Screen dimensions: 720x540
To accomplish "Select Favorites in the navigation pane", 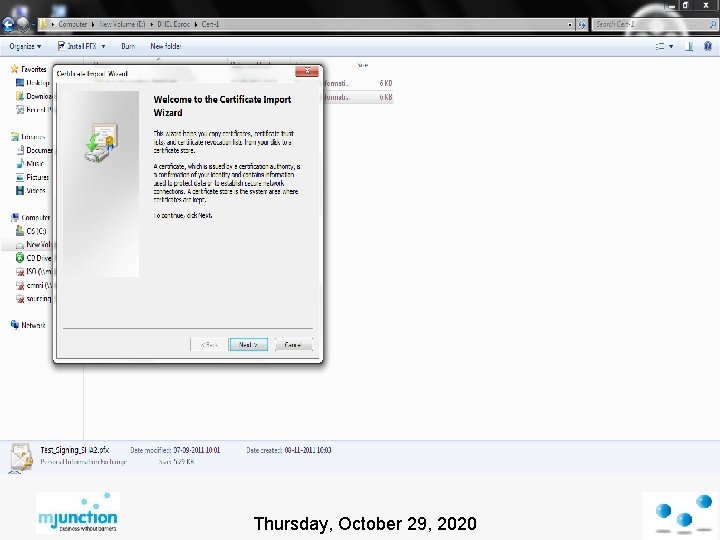I will [x=34, y=69].
